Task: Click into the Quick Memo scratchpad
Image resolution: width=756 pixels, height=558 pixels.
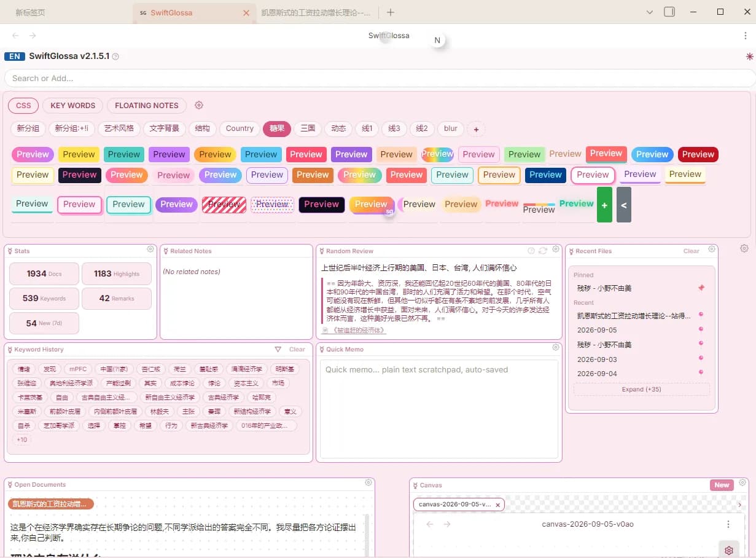Action: click(439, 409)
